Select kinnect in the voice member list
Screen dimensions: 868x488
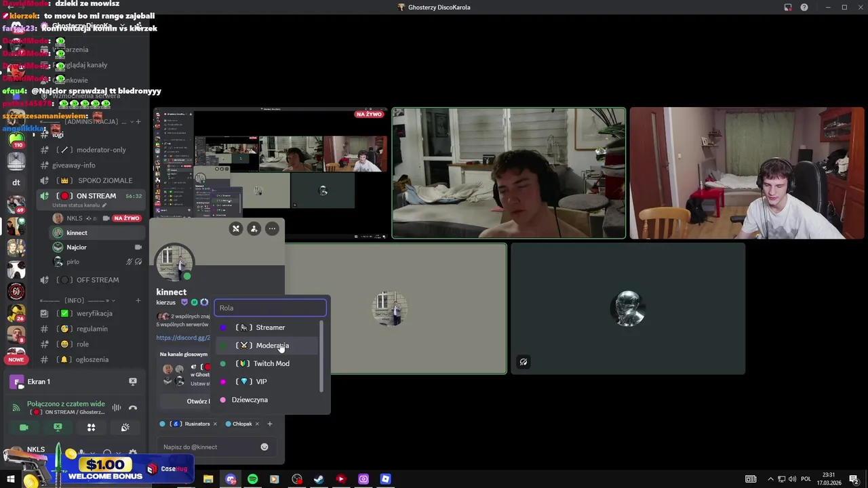point(97,232)
